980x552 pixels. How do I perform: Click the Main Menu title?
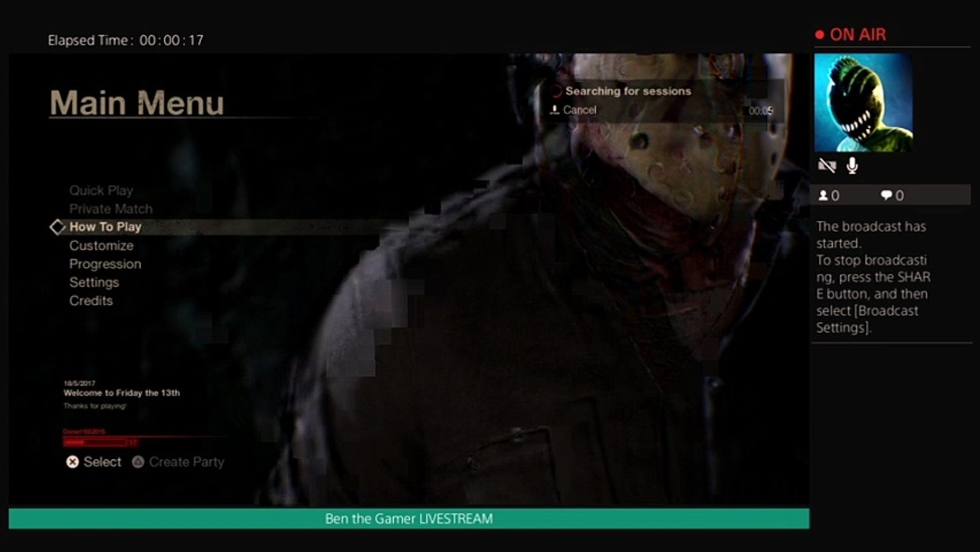(x=137, y=103)
